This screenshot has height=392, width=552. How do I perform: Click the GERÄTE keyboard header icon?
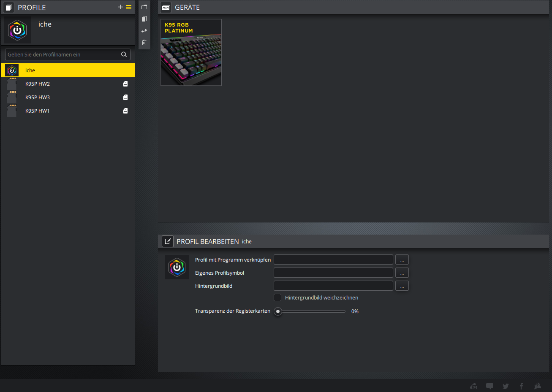click(x=166, y=7)
